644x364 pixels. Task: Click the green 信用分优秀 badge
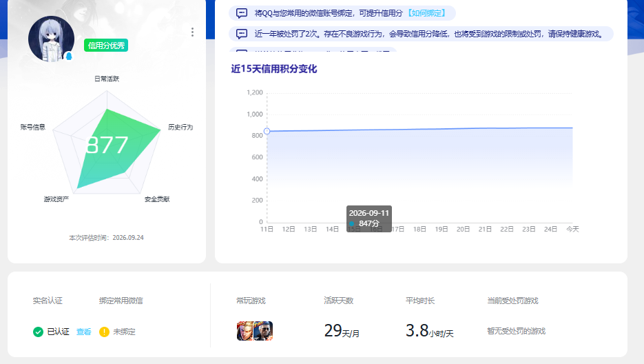coord(106,45)
